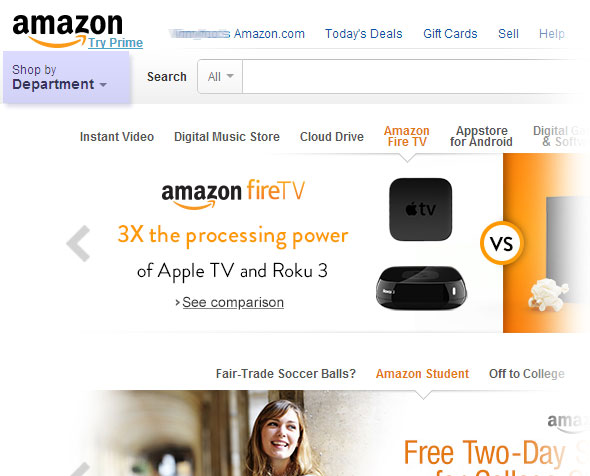The image size is (590, 476).
Task: Select the Instant Video tab
Action: click(117, 137)
